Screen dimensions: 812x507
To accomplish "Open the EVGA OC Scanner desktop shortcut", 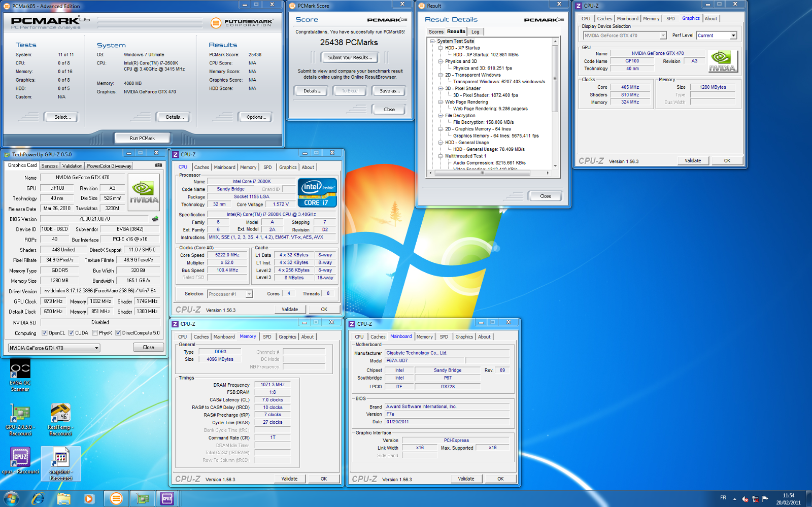I will point(20,375).
